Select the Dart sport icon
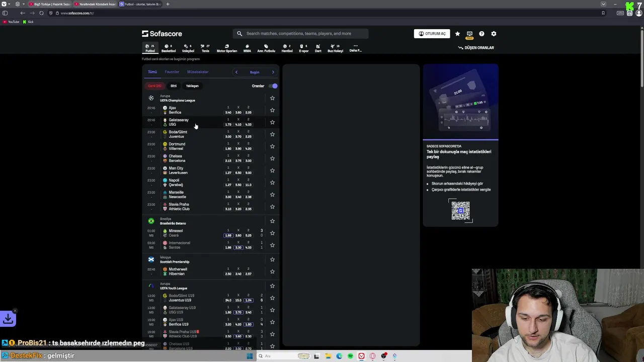Image resolution: width=644 pixels, height=362 pixels. pos(318,48)
